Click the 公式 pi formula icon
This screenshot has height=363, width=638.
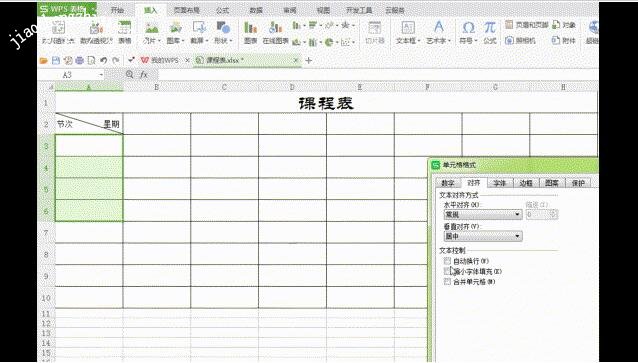(490, 28)
